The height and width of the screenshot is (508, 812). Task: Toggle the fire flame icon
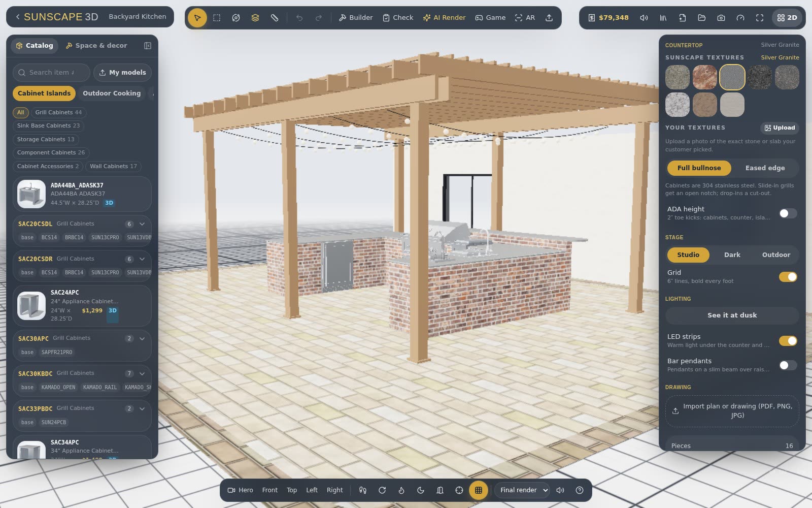[x=401, y=490]
